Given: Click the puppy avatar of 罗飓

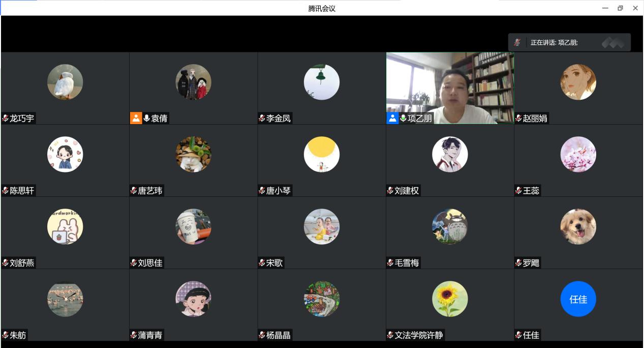Looking at the screenshot, I should [578, 226].
